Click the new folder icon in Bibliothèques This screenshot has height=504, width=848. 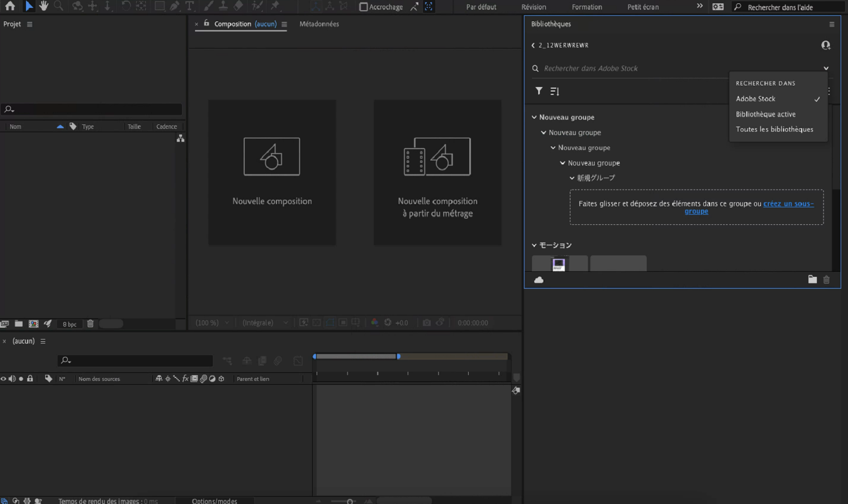tap(812, 279)
